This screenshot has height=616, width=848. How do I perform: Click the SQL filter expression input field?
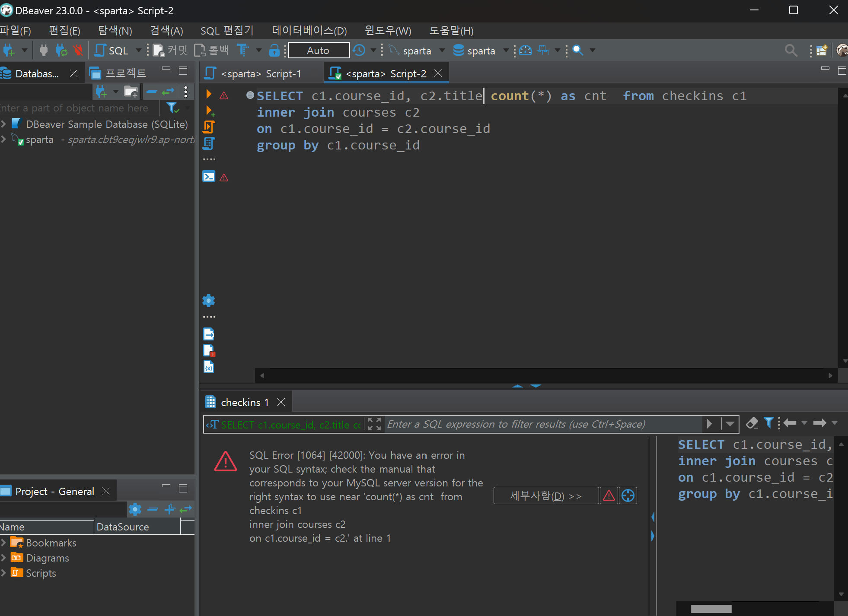click(x=544, y=424)
